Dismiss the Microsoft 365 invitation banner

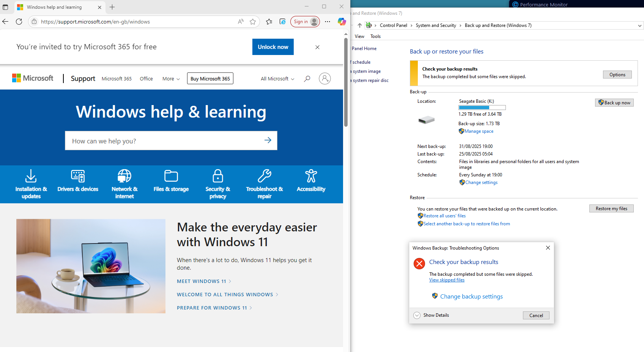point(317,47)
